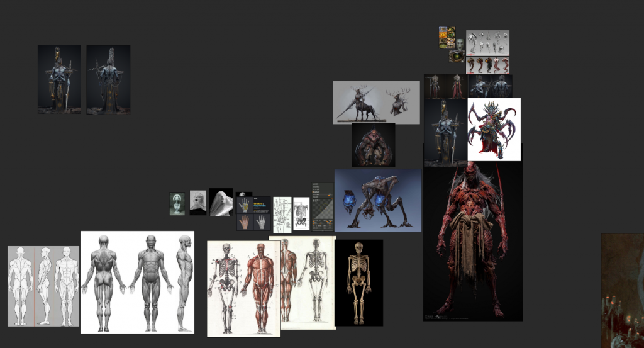This screenshot has width=644, height=348.
Task: Select the front skeleton and red muscle chart
Action: tap(244, 289)
